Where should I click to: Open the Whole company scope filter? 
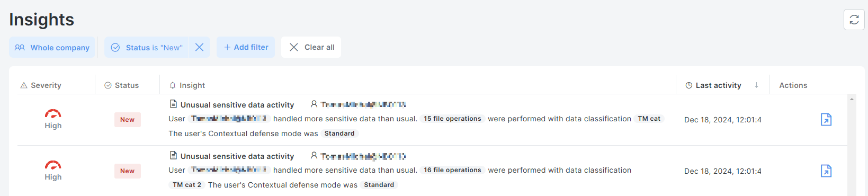[52, 47]
